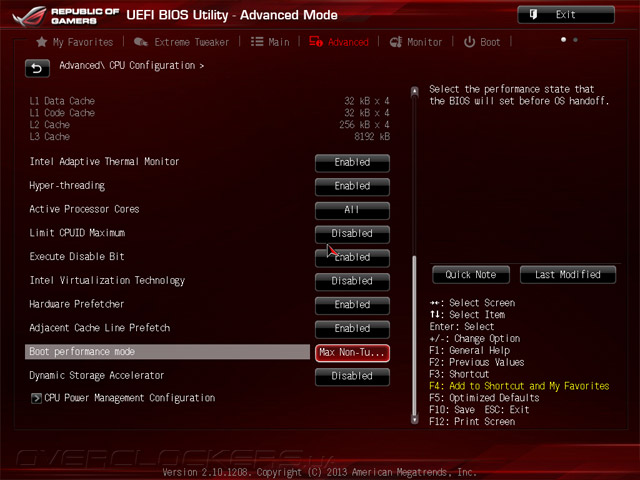
Task: Click the ROG logo in the header
Action: point(29,16)
